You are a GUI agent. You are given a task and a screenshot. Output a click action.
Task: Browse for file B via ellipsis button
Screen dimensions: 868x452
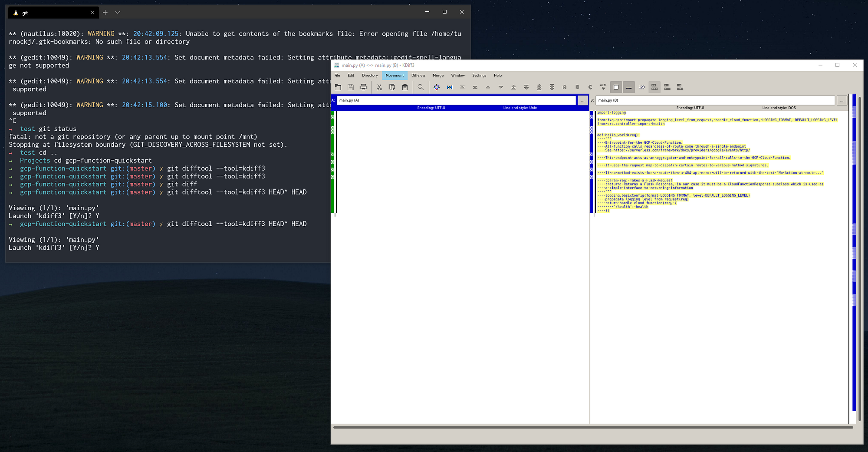click(842, 100)
